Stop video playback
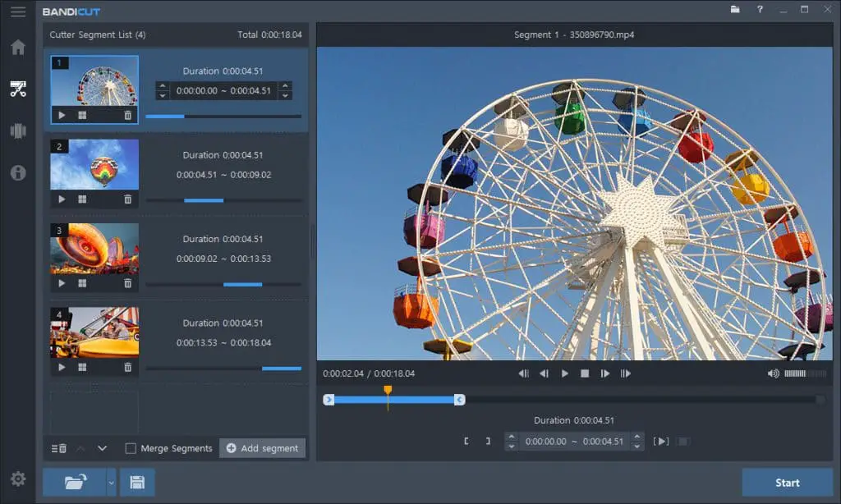This screenshot has height=504, width=841. click(585, 372)
